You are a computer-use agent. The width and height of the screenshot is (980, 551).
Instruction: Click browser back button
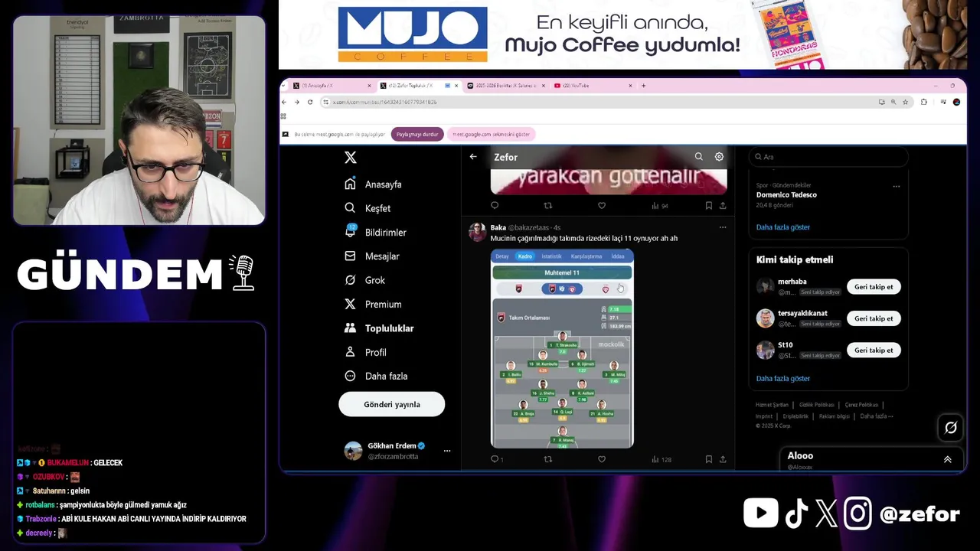point(284,102)
